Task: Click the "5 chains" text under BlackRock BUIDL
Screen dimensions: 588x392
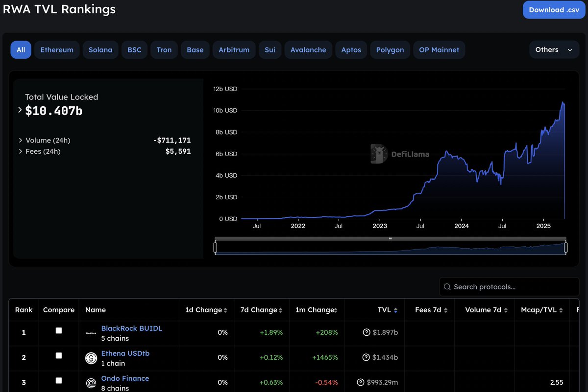Action: point(115,339)
